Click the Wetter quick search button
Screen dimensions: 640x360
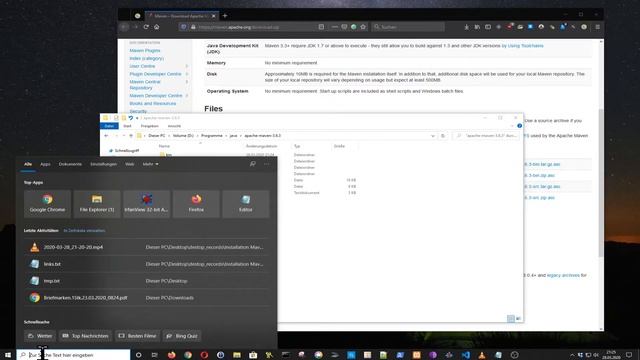(40, 336)
